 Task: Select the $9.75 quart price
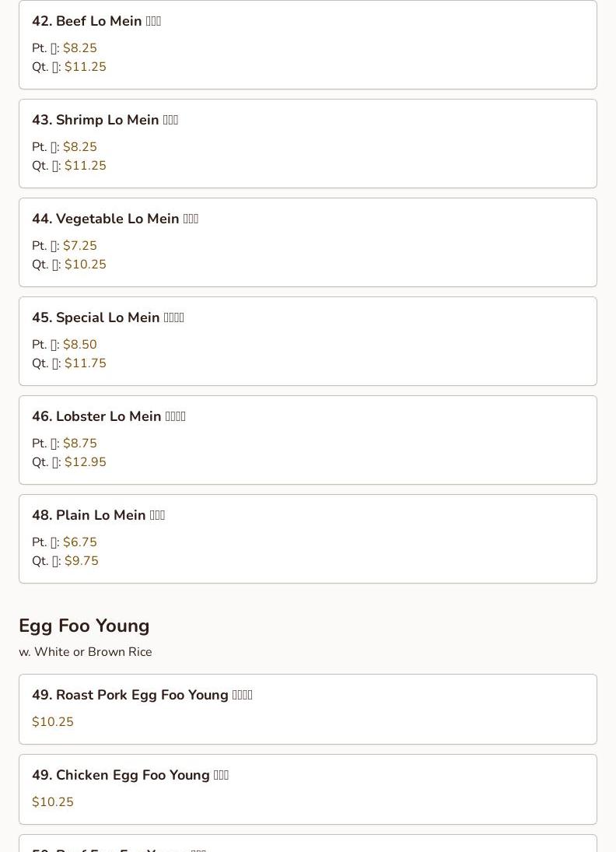[81, 561]
